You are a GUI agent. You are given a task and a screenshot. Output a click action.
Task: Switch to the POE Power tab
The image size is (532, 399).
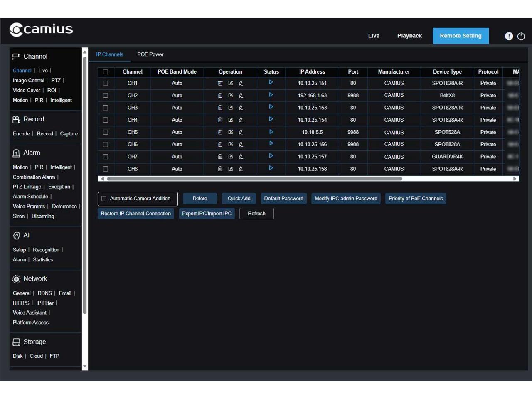[x=150, y=54]
